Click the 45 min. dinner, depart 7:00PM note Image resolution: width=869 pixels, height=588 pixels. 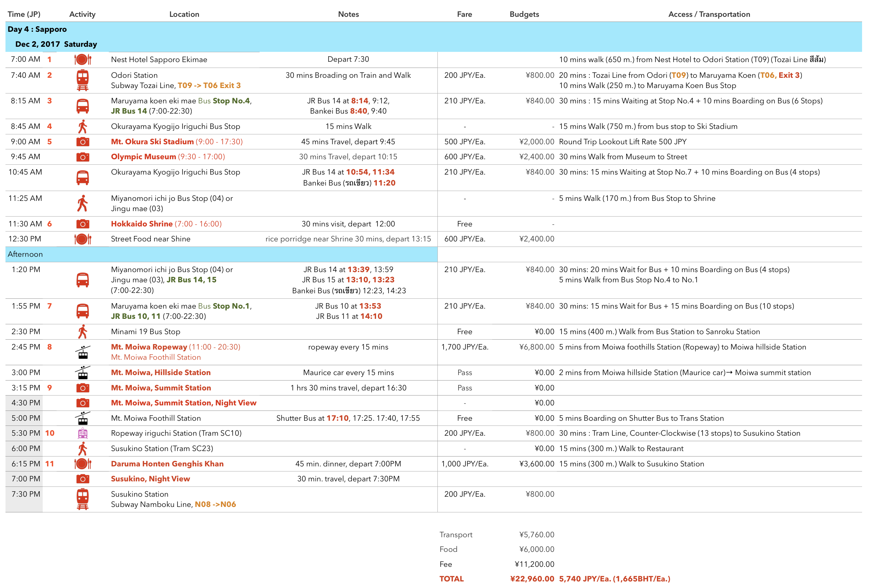(348, 464)
